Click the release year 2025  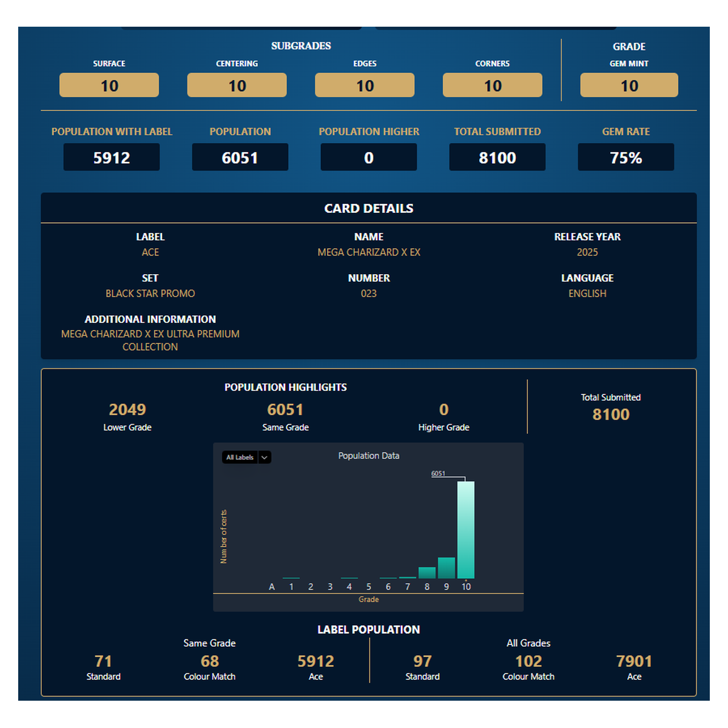(587, 252)
